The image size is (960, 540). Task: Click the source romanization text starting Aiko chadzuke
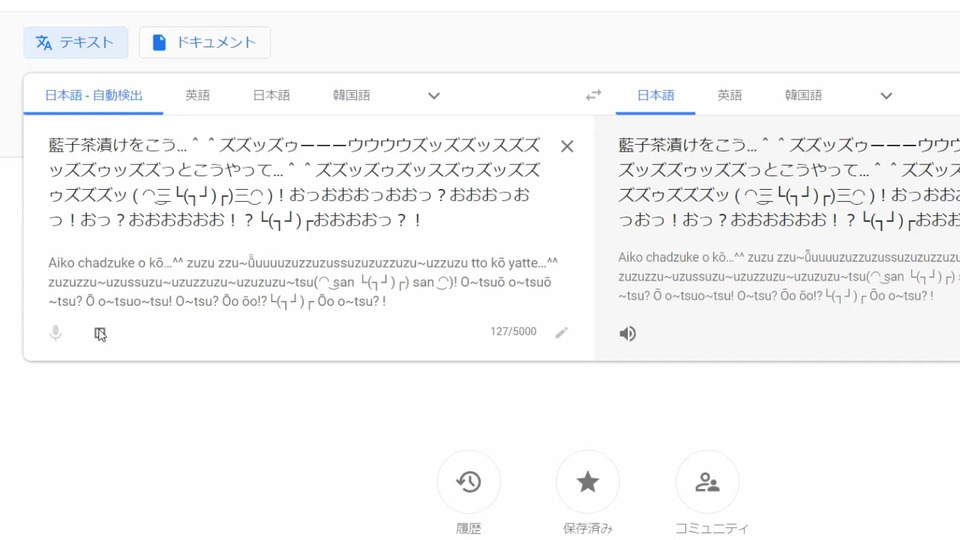coord(303,282)
